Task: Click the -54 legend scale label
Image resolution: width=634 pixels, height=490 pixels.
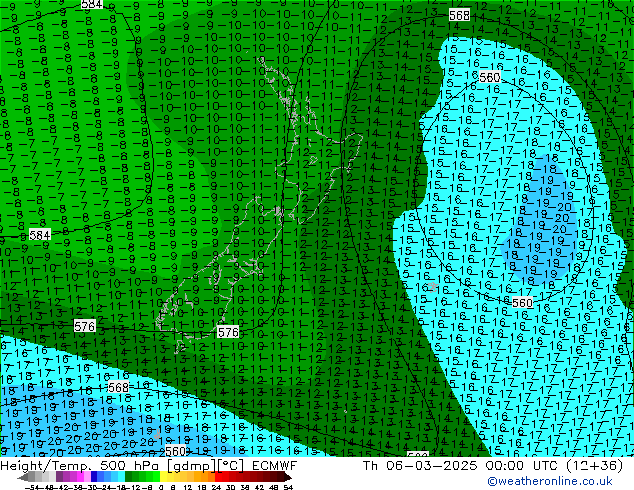Action: tap(32, 487)
